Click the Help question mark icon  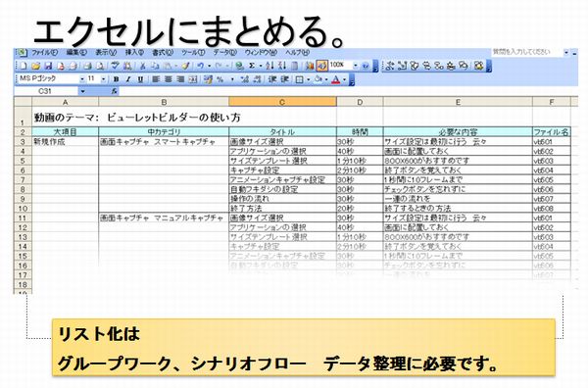pyautogui.click(x=366, y=66)
